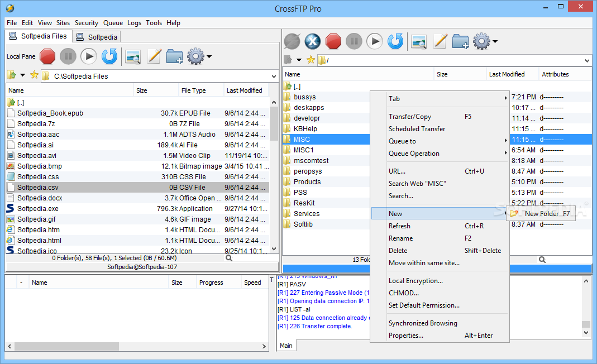The height and width of the screenshot is (364, 597).
Task: Click the remote pane Pause icon
Action: point(354,41)
